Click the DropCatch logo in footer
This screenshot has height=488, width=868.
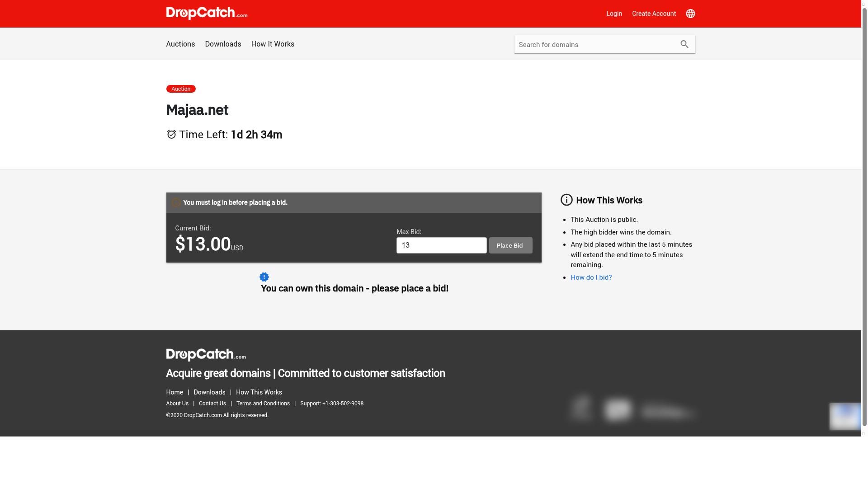(206, 355)
